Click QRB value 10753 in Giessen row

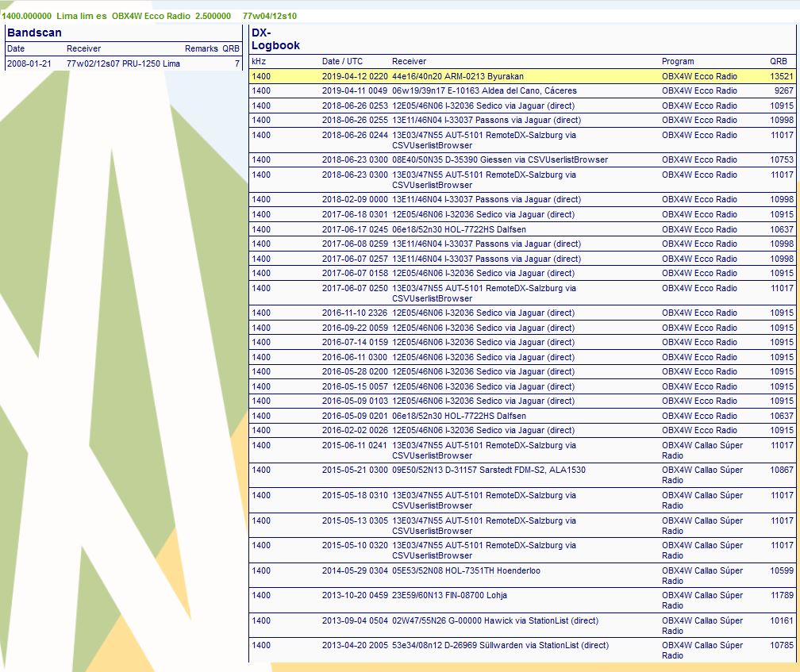(782, 159)
